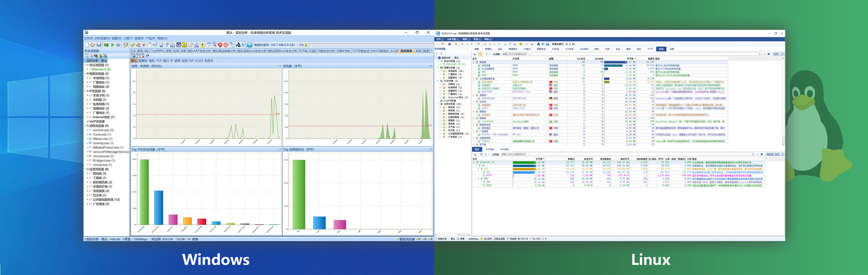Screen dimensions: 868x275
Task: Open the 过滤器 expression dropdown arrow
Action: [x=759, y=54]
